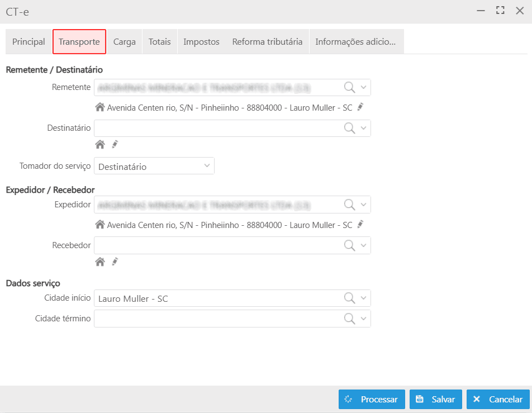The image size is (532, 413).
Task: Click the search magnifier in Destinatário field
Action: point(350,128)
